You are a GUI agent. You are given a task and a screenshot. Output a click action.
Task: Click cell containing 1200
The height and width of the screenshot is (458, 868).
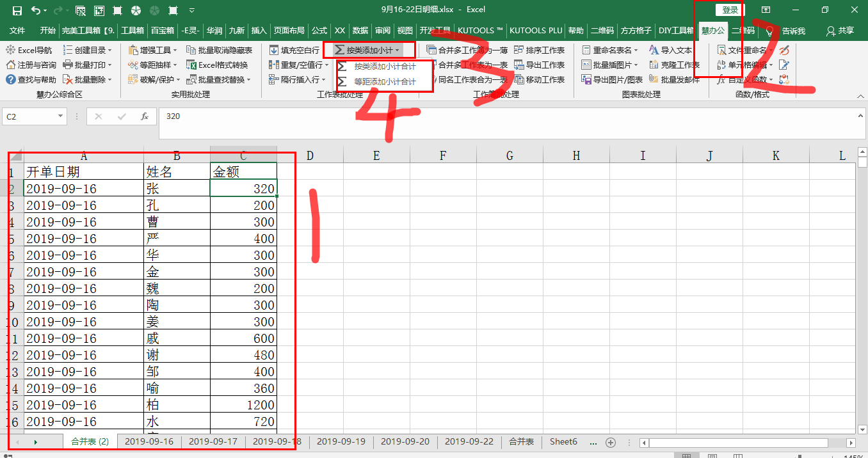[243, 405]
